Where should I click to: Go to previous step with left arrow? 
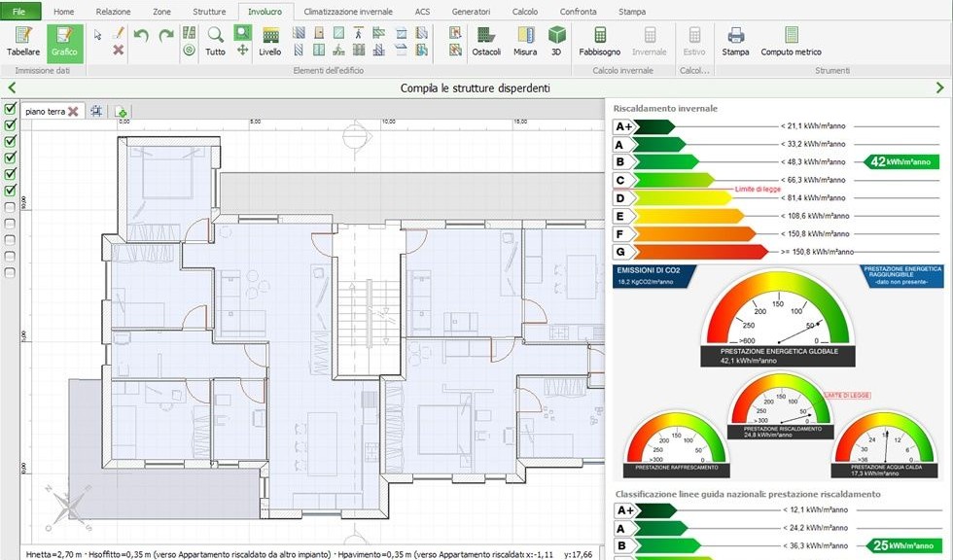click(11, 88)
